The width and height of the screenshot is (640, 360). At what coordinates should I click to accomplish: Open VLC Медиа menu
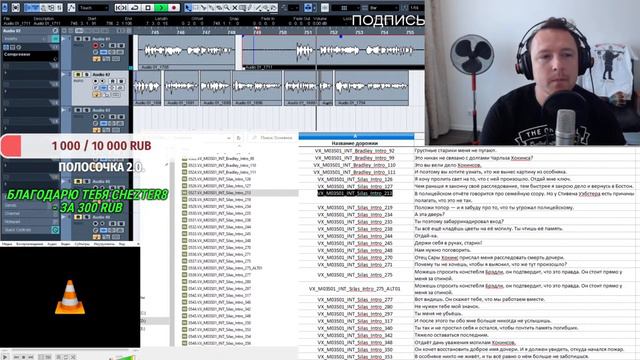7,244
